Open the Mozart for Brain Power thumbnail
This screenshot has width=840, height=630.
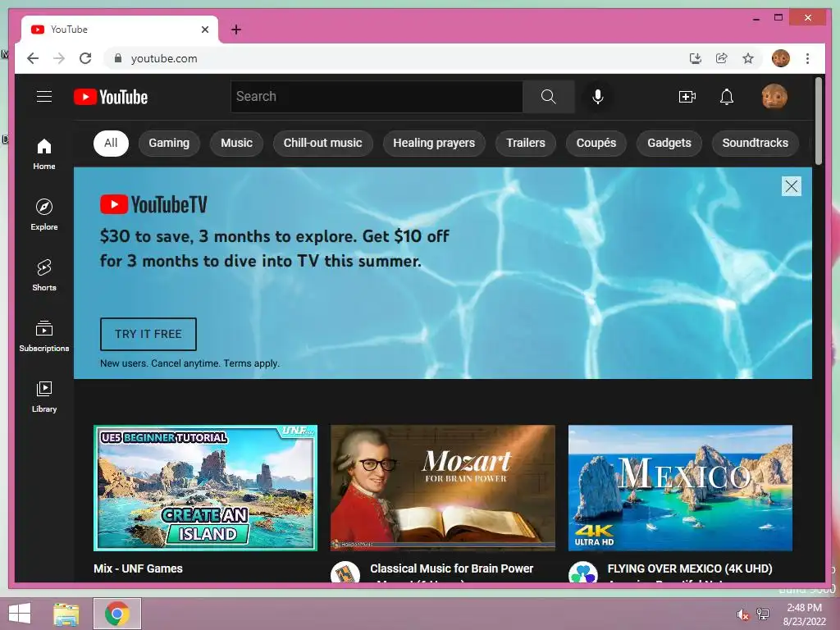pos(442,488)
